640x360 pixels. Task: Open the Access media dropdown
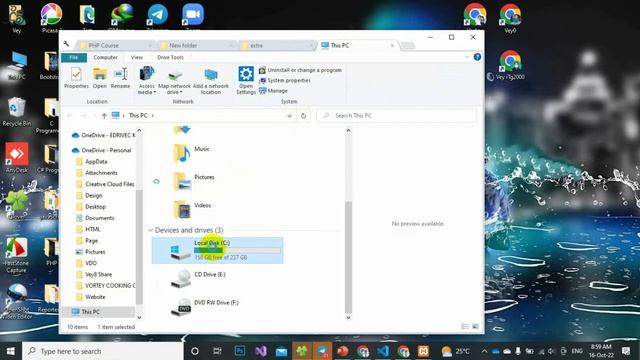[147, 81]
